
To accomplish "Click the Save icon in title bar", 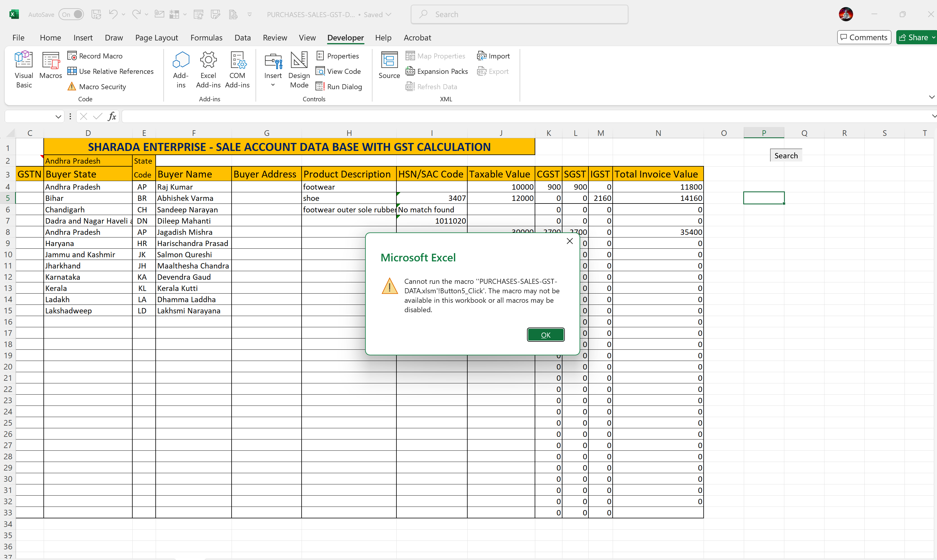I will coord(97,14).
